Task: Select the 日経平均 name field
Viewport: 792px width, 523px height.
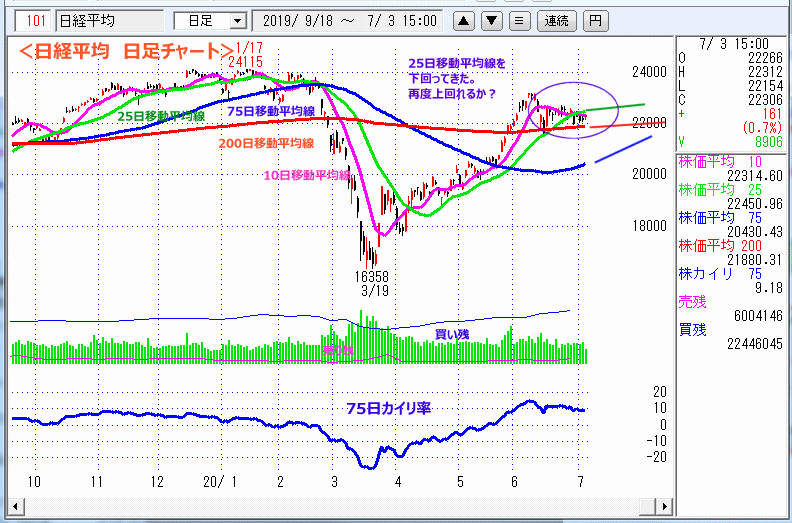Action: 109,20
